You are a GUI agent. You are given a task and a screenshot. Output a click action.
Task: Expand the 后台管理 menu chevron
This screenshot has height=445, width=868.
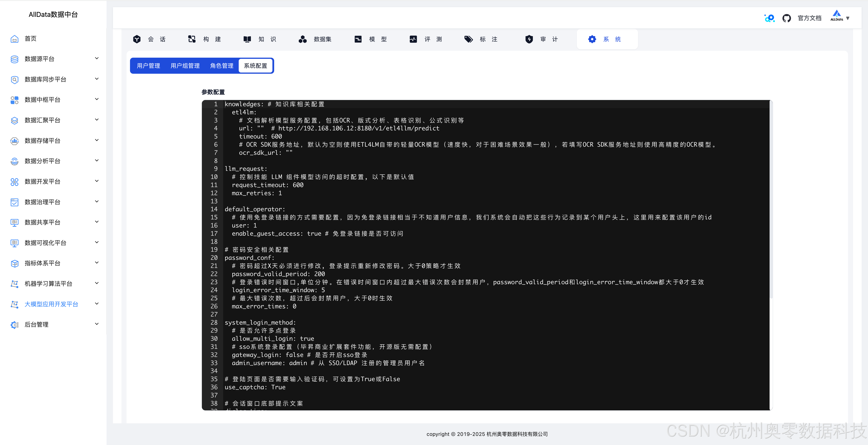[x=97, y=324]
